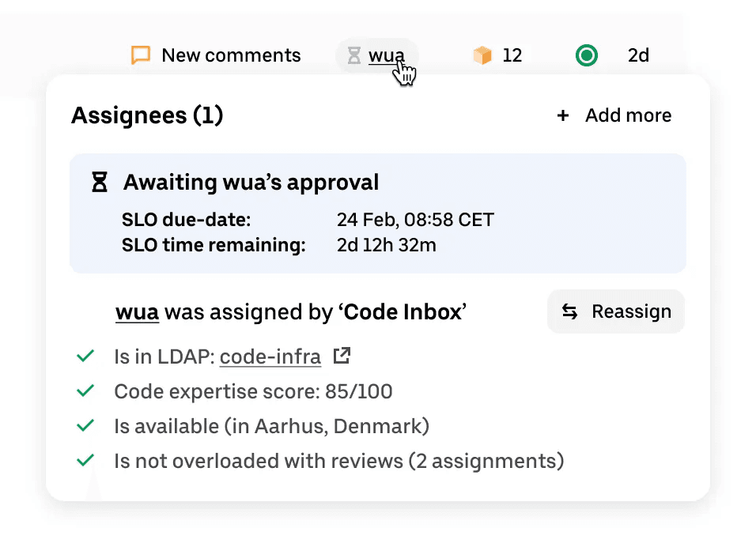Image resolution: width=756 pixels, height=547 pixels.
Task: Reassign the reviewer
Action: (x=616, y=311)
